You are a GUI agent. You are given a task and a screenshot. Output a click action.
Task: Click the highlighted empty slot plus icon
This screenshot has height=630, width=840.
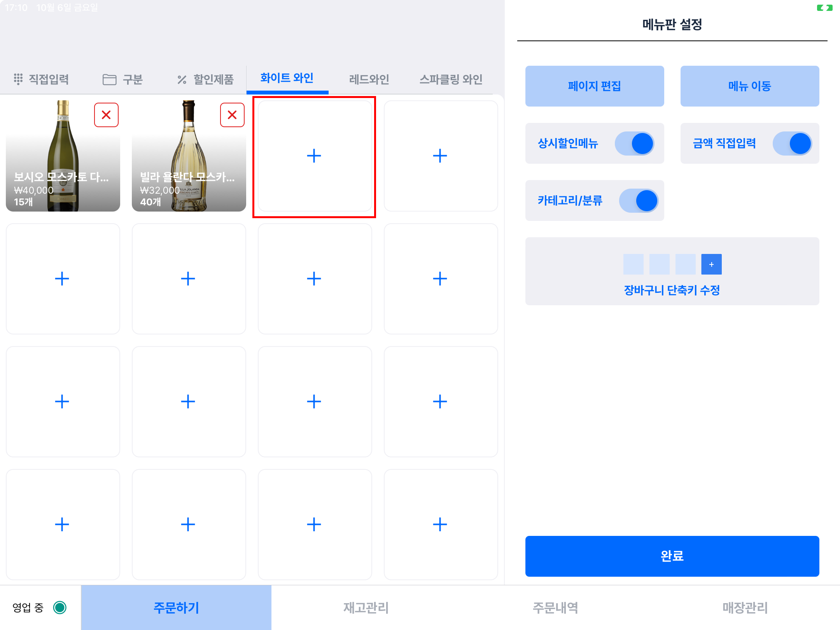point(314,156)
